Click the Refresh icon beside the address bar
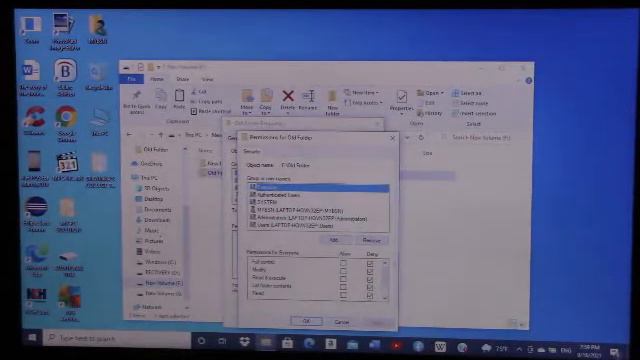640x360 pixels. 421,138
